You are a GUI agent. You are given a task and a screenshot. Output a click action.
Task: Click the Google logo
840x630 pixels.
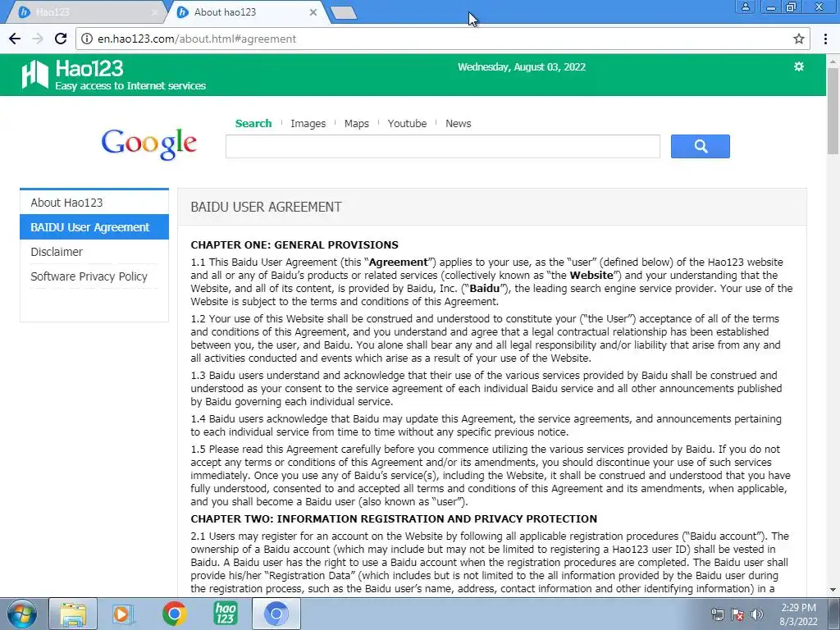149,144
